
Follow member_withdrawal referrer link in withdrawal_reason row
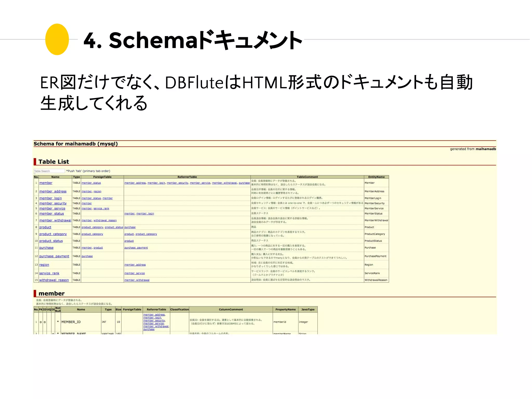137,280
